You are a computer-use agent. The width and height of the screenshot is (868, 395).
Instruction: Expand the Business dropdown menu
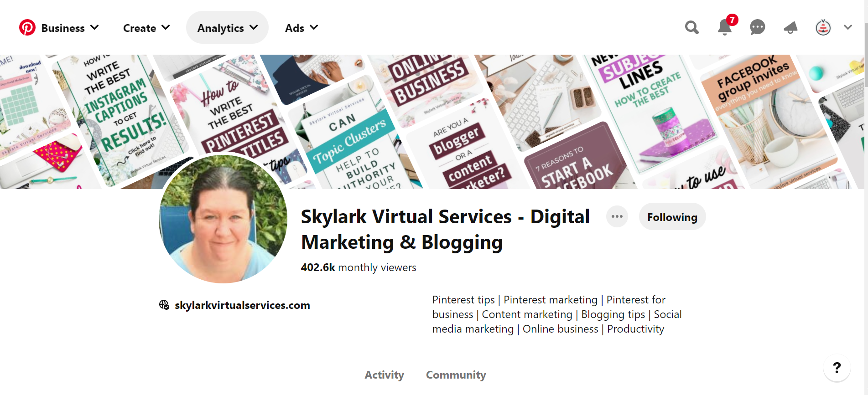click(x=70, y=28)
